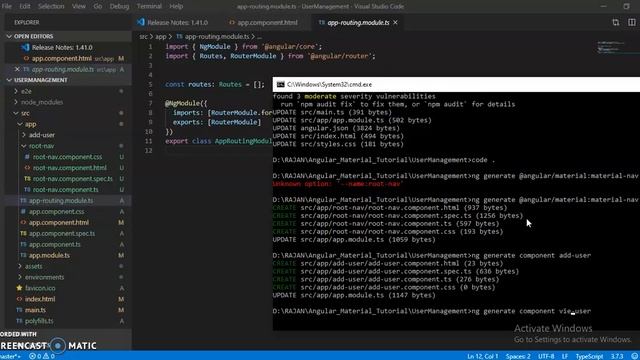The image size is (640, 360).
Task: Open root-nav.component.html file
Action: [x=69, y=168]
